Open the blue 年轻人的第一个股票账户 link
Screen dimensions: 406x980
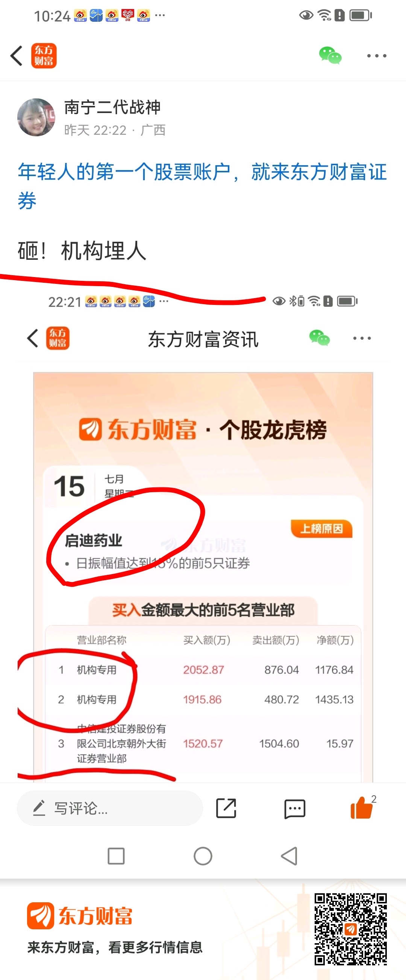click(x=202, y=186)
